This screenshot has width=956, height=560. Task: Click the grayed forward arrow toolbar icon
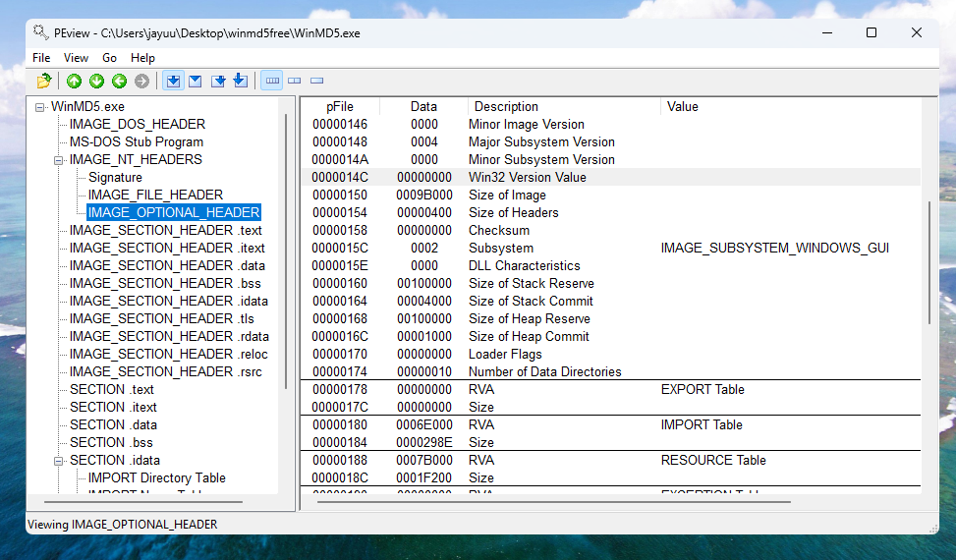pyautogui.click(x=142, y=81)
